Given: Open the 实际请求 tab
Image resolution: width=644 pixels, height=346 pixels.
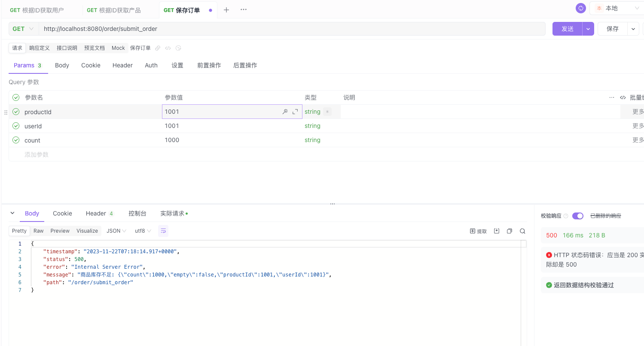Looking at the screenshot, I should [174, 213].
